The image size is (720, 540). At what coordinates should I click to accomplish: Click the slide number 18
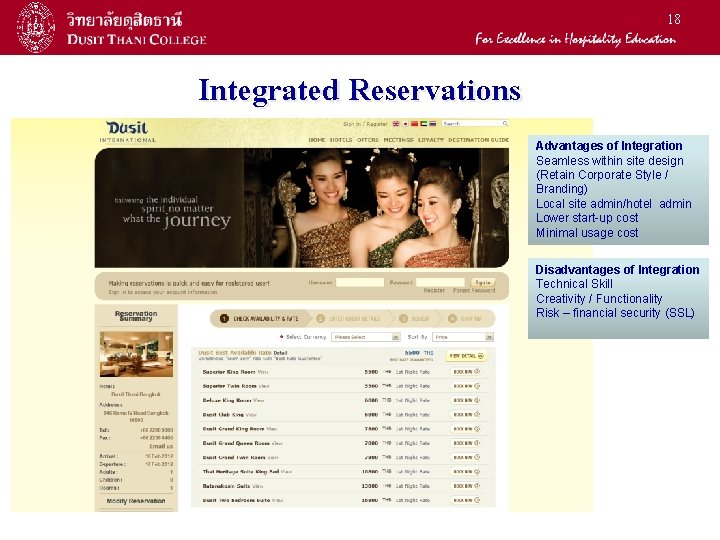click(x=674, y=19)
